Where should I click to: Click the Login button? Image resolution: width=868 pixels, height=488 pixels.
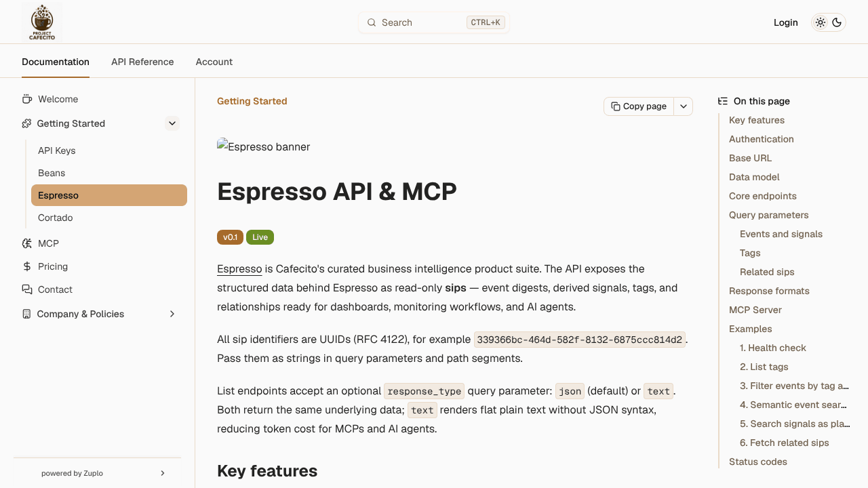(786, 22)
